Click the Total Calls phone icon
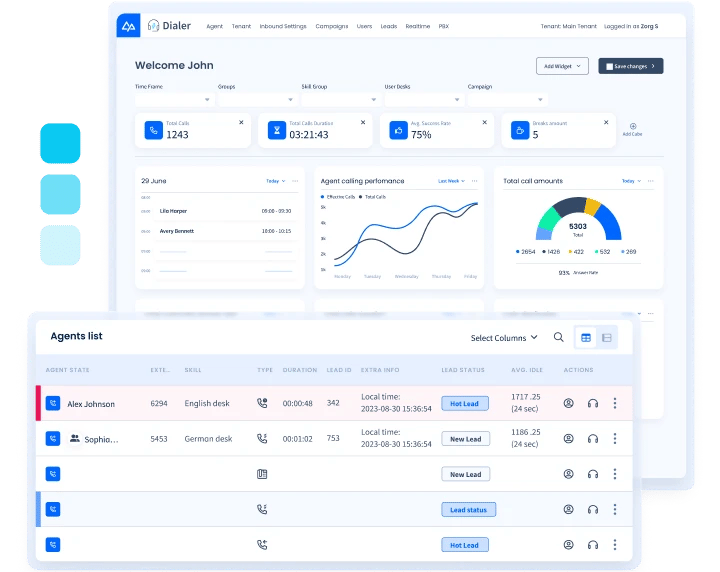The width and height of the screenshot is (720, 572). click(x=154, y=130)
